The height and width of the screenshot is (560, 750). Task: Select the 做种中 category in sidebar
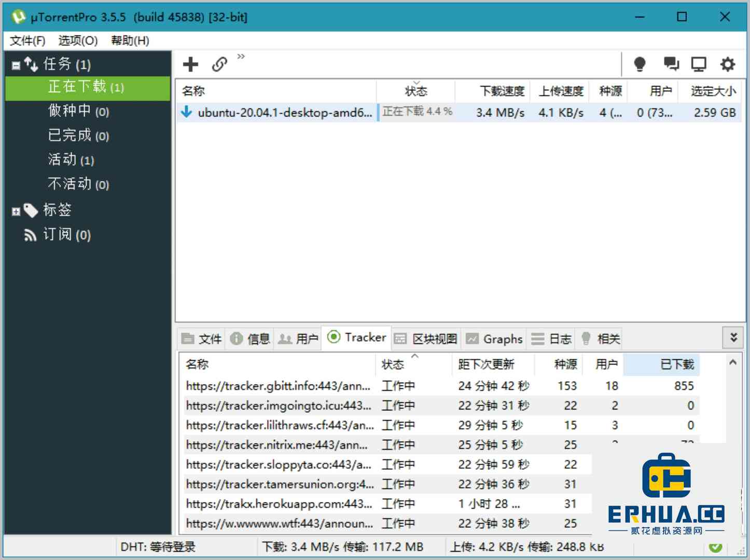coord(77,111)
